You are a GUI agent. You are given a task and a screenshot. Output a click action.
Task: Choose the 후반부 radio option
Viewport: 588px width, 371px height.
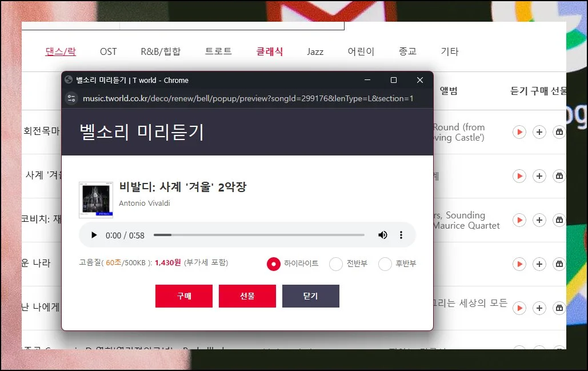[385, 264]
